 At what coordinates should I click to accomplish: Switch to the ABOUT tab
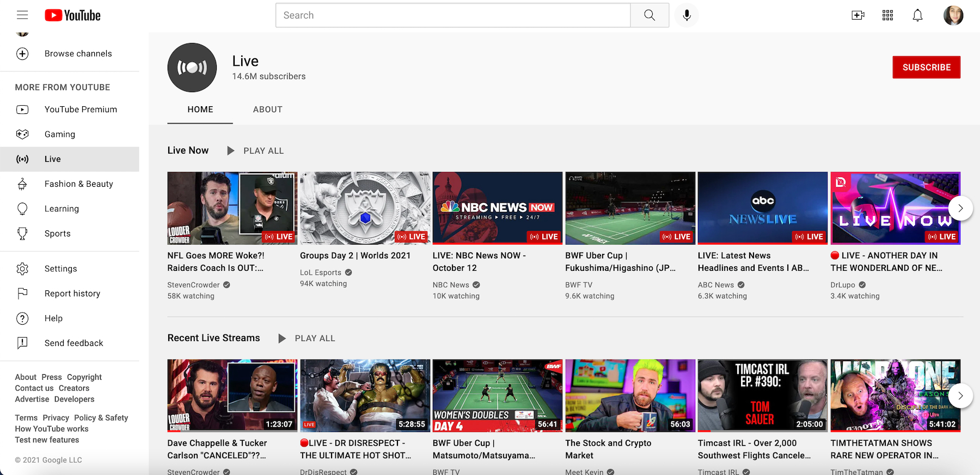(268, 109)
